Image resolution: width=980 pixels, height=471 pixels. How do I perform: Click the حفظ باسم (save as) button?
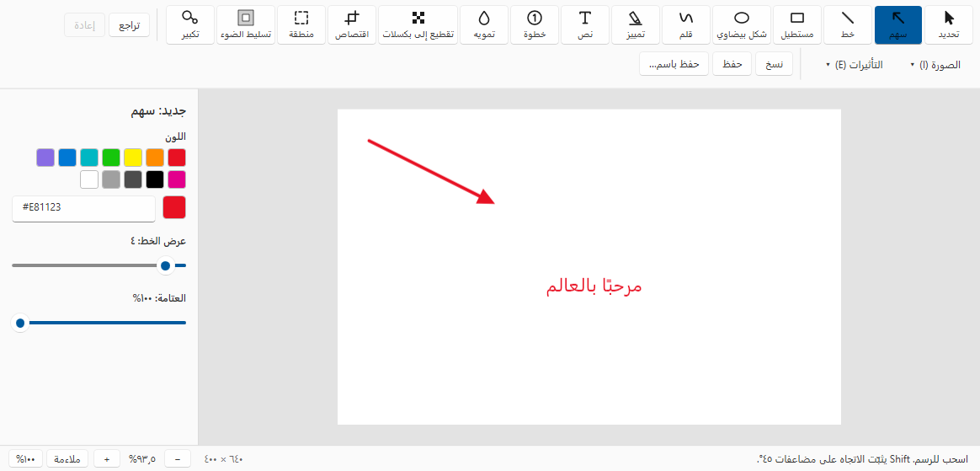point(674,64)
